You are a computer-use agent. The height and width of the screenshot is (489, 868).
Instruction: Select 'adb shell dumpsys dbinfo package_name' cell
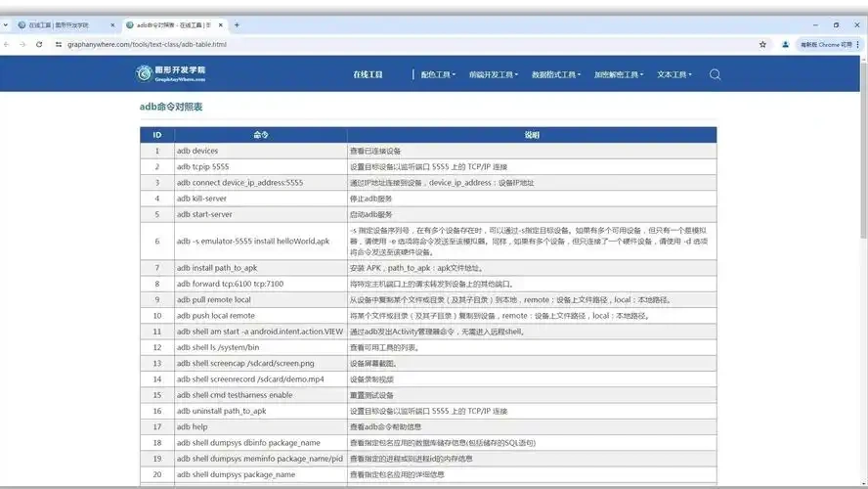click(x=261, y=442)
